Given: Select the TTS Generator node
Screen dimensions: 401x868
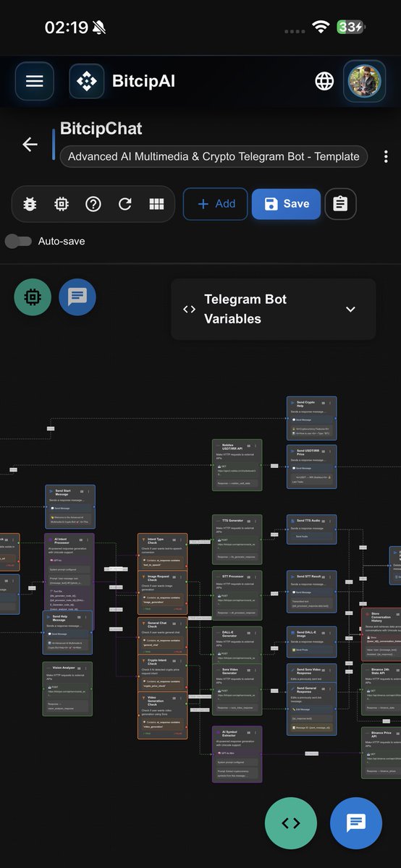Looking at the screenshot, I should (237, 540).
